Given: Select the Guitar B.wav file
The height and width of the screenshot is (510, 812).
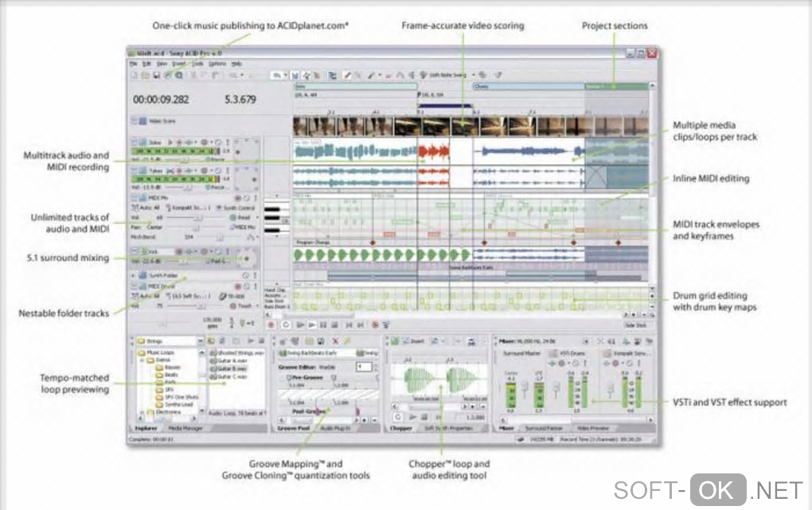Looking at the screenshot, I should [229, 368].
